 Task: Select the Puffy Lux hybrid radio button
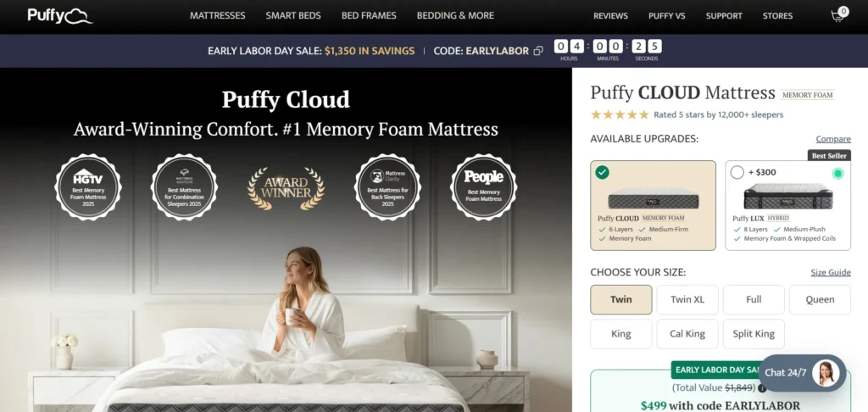pyautogui.click(x=737, y=172)
